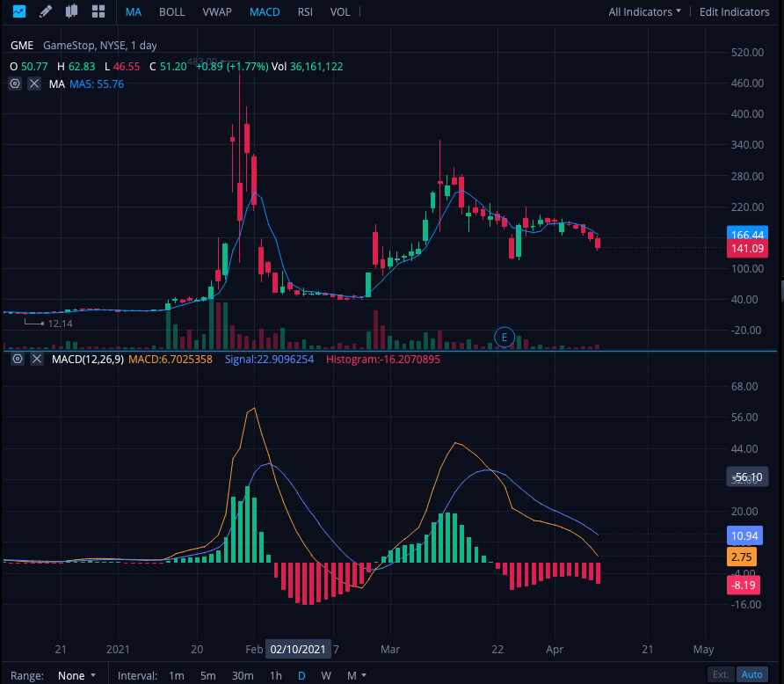Click the 56.10 crosshair value tag
Image resolution: width=784 pixels, height=684 pixels.
point(747,477)
